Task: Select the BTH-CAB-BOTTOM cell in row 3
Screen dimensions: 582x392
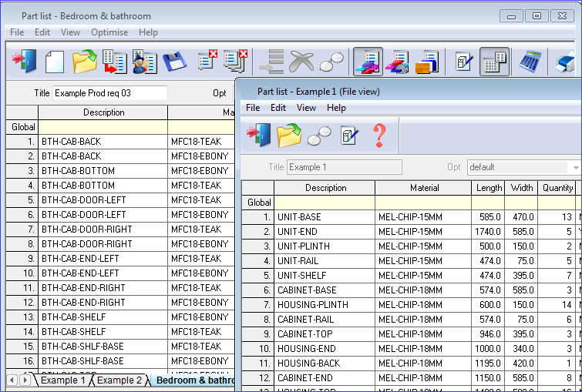Action: pos(103,171)
